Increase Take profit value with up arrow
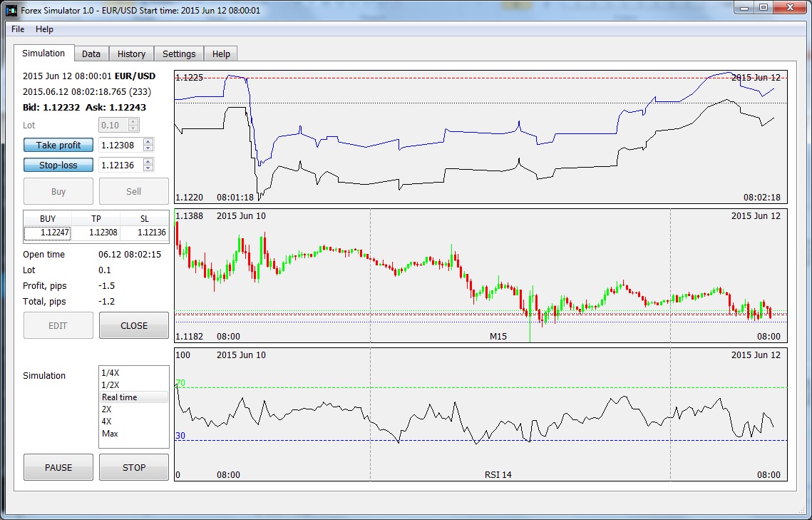812x520 pixels. pyautogui.click(x=148, y=142)
